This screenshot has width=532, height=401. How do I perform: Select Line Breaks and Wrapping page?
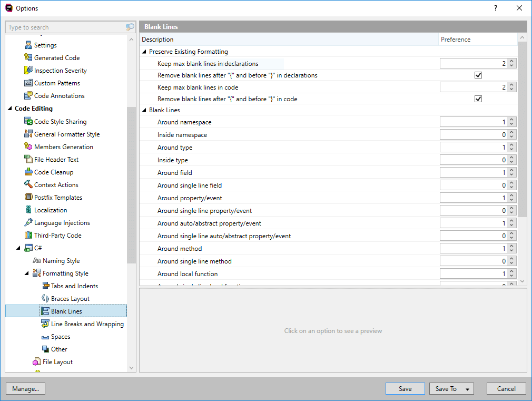[87, 324]
